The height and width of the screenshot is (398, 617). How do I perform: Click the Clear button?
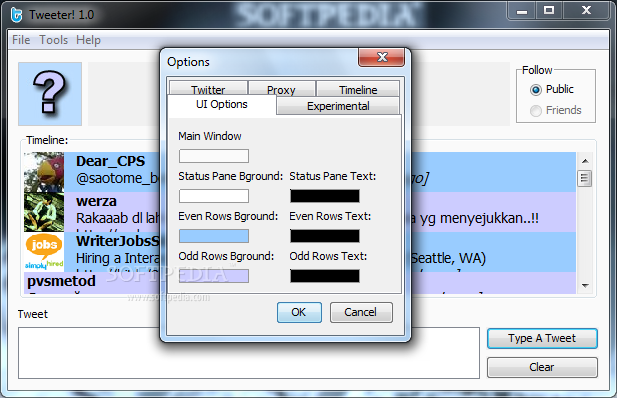[542, 367]
